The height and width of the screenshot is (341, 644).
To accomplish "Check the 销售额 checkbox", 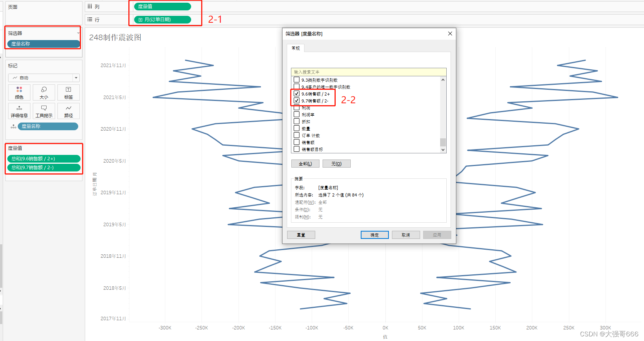I will click(x=297, y=142).
